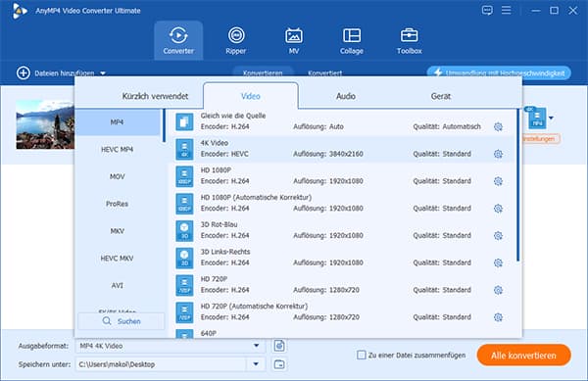
Task: Click the preset list scrollbar
Action: click(517, 185)
